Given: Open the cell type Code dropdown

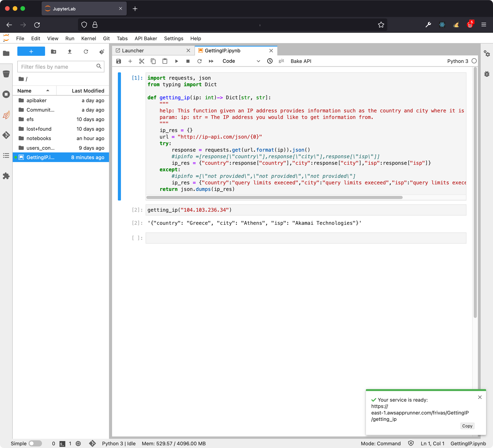Looking at the screenshot, I should [241, 61].
